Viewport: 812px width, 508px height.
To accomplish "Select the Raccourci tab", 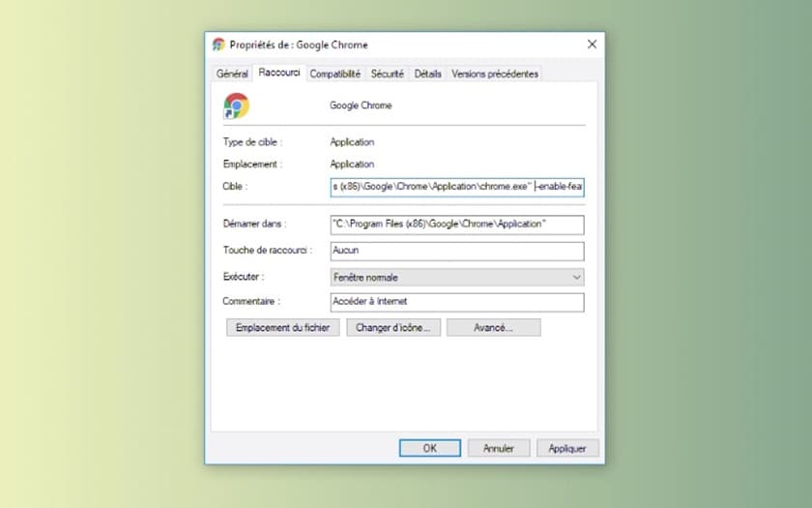I will (x=279, y=73).
